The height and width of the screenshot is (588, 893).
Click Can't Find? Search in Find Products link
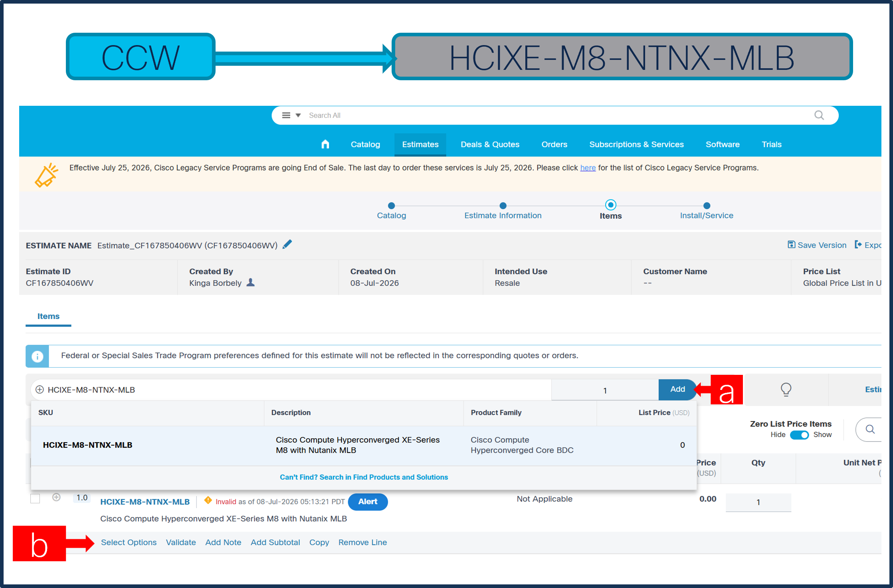tap(364, 477)
